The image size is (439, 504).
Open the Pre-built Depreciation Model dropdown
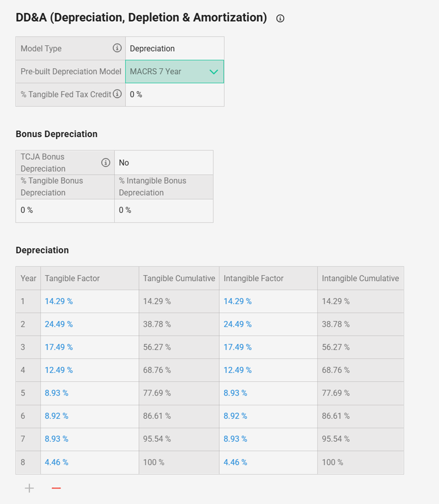(x=174, y=72)
